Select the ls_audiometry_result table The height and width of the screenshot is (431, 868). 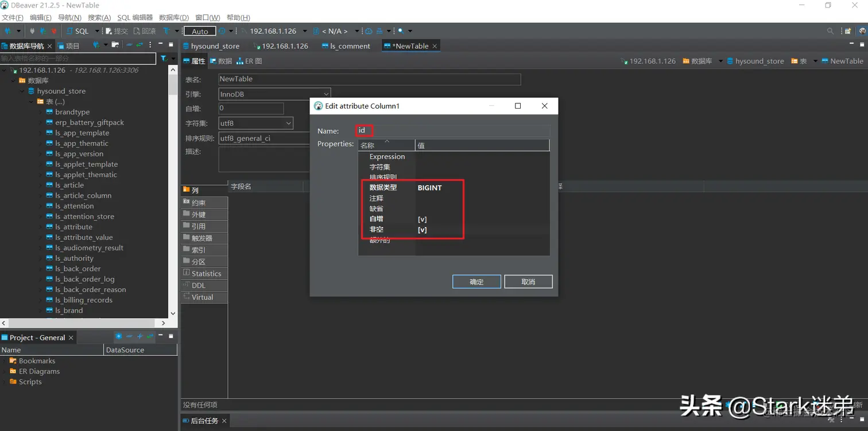click(89, 248)
